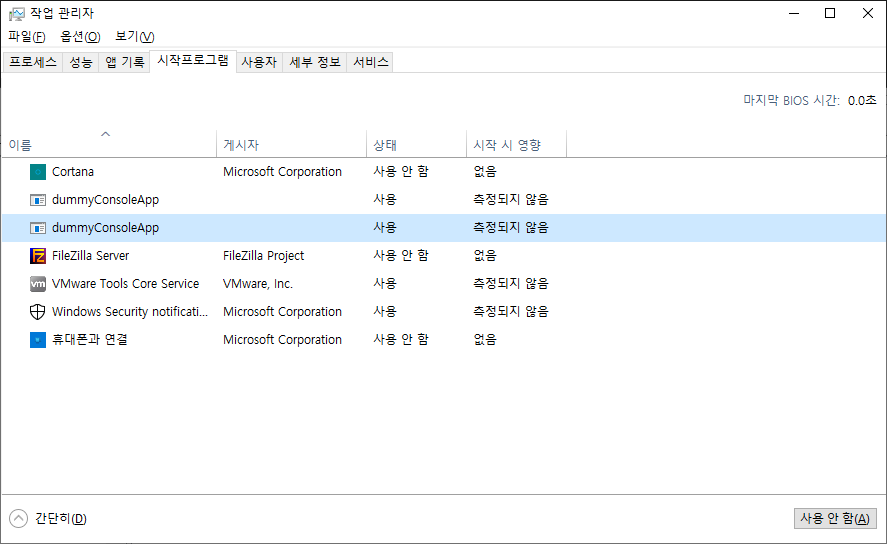This screenshot has height=544, width=887.
Task: Open the 옵션(O) menu
Action: coord(80,37)
